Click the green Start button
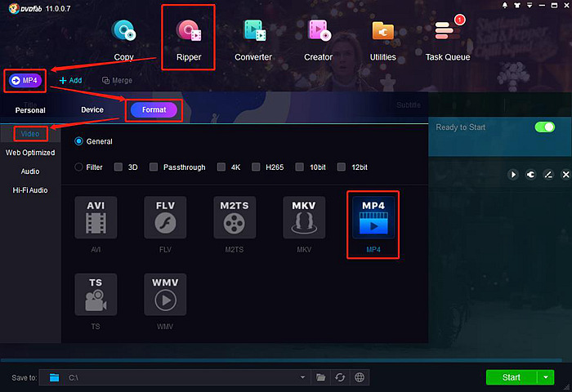This screenshot has width=572, height=392. pos(512,377)
